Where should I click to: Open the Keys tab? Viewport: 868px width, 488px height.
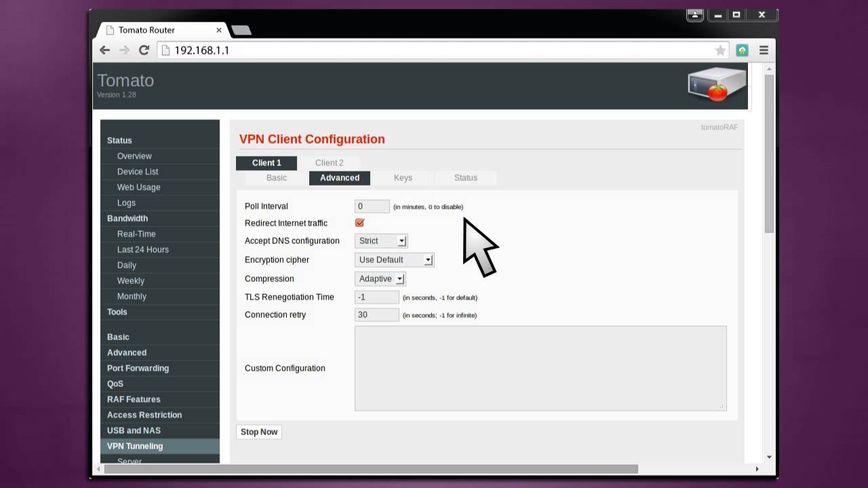point(403,178)
